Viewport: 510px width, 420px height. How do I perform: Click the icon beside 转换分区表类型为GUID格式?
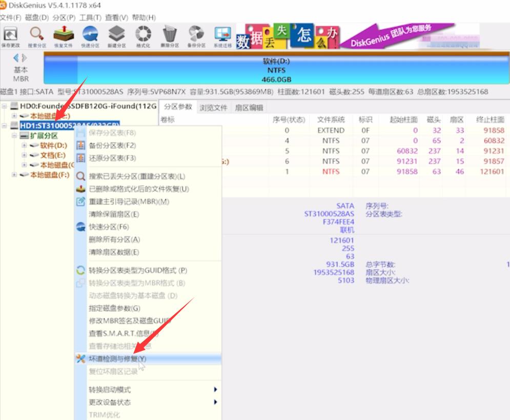coord(80,270)
